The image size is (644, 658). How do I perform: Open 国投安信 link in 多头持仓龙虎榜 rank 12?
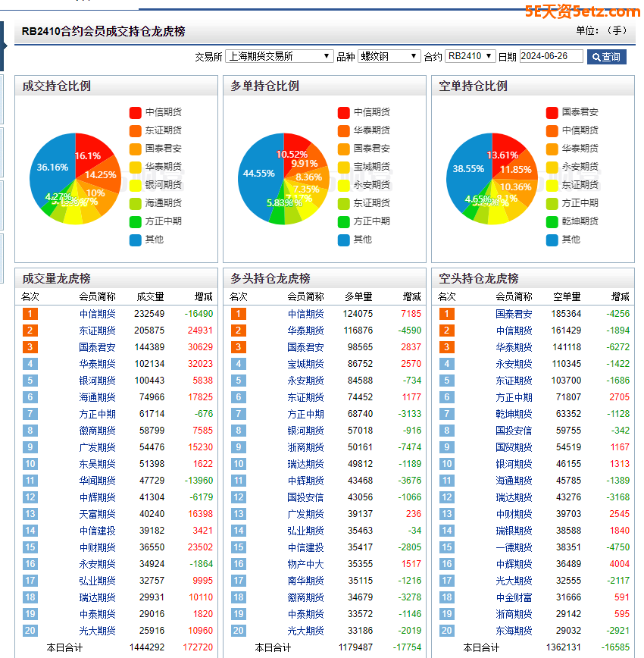coord(305,497)
